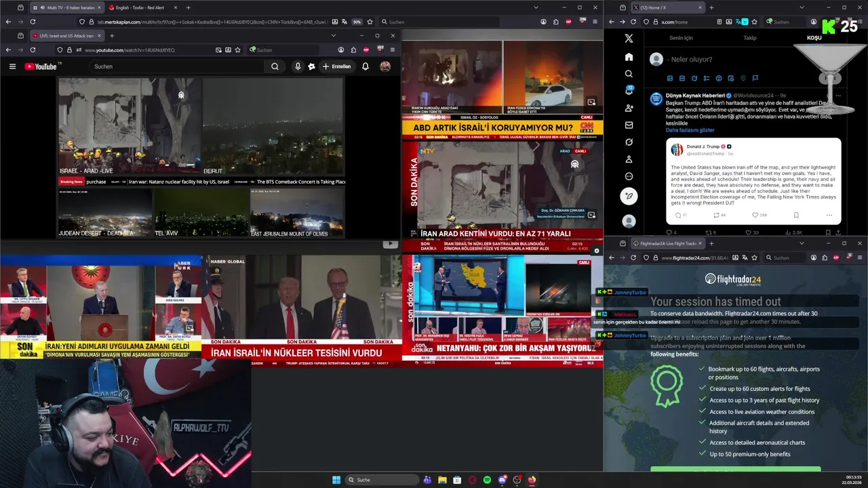The height and width of the screenshot is (488, 868).
Task: Open Dünya Kaynak Haberleri profile name
Action: (695, 96)
